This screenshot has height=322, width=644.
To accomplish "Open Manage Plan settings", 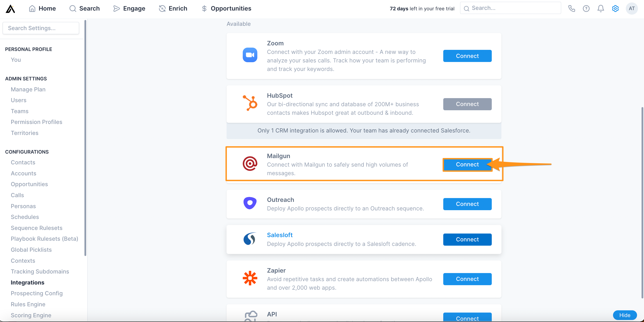I will click(28, 89).
